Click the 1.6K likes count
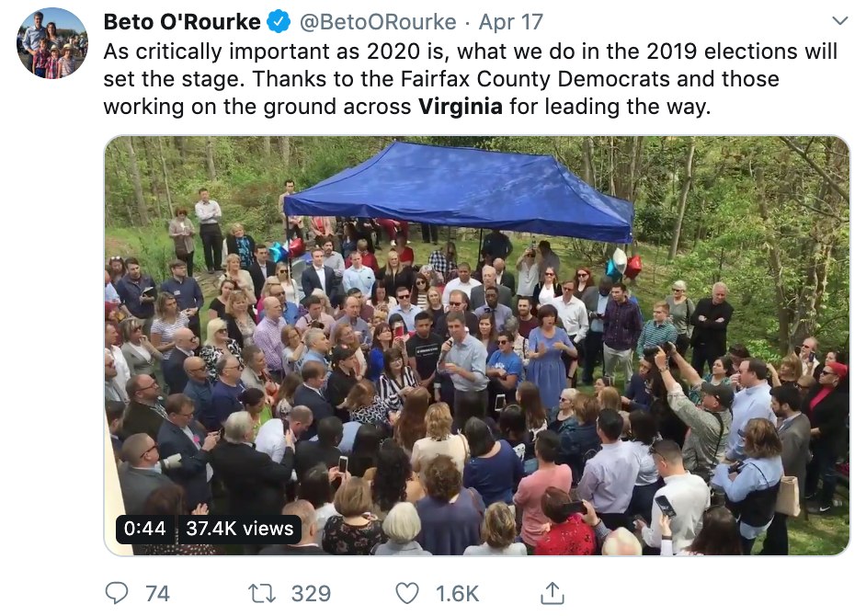 [x=457, y=594]
